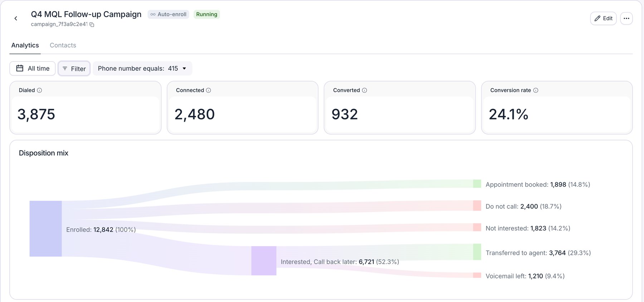Expand Phone number equals 415 filter dropdown
Image resolution: width=644 pixels, height=302 pixels.
[142, 68]
